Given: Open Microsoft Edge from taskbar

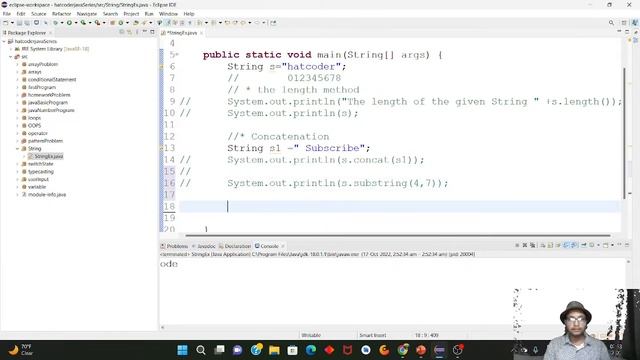Looking at the screenshot, I should pos(311,350).
